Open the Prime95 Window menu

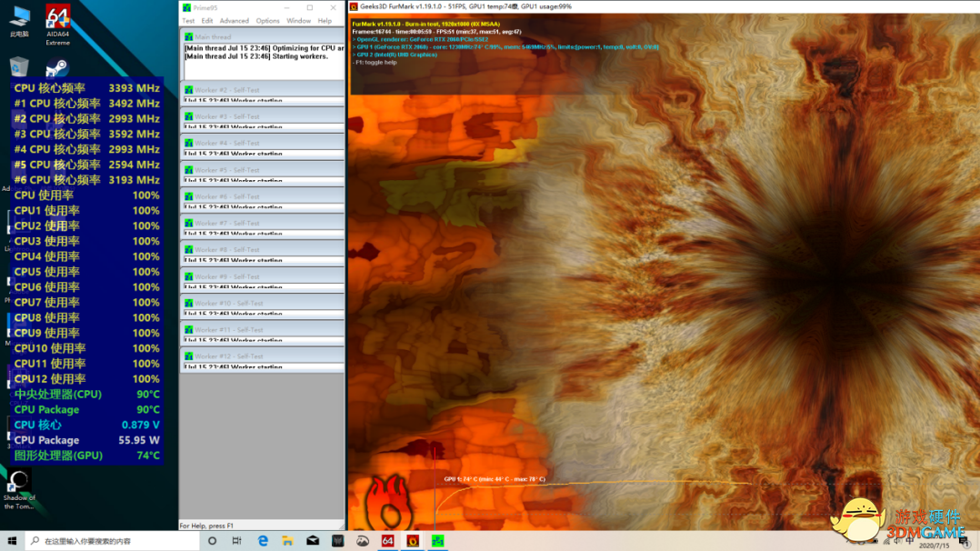(x=298, y=20)
